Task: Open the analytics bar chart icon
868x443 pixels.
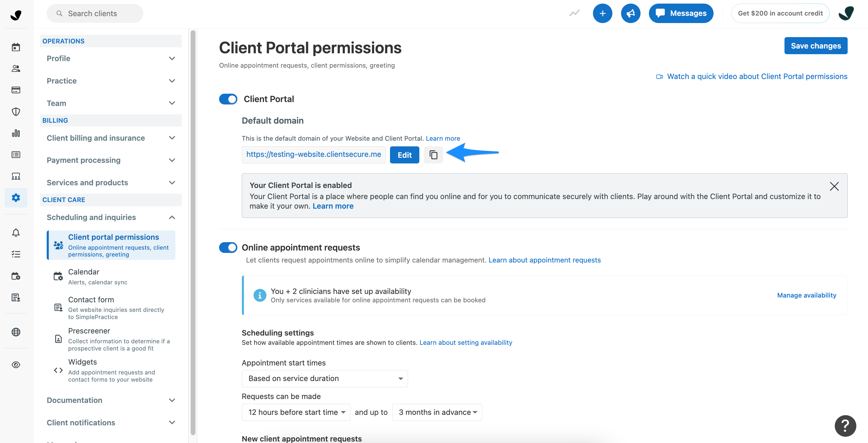Action: 16,133
